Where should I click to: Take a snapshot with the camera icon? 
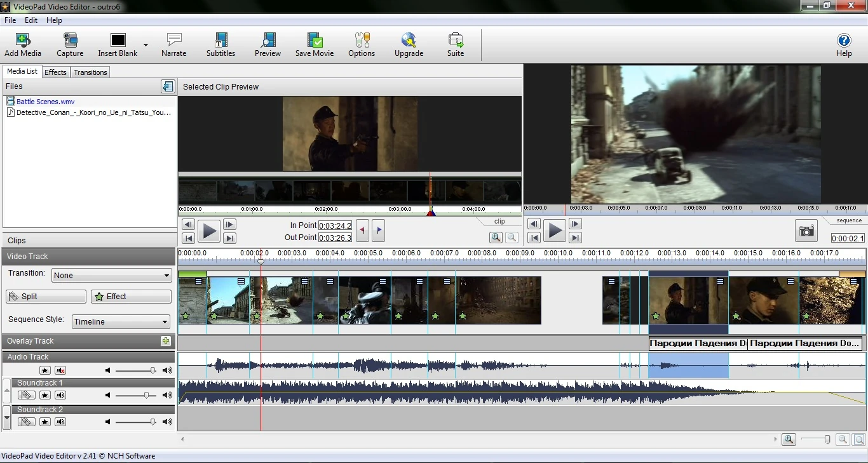tap(806, 231)
